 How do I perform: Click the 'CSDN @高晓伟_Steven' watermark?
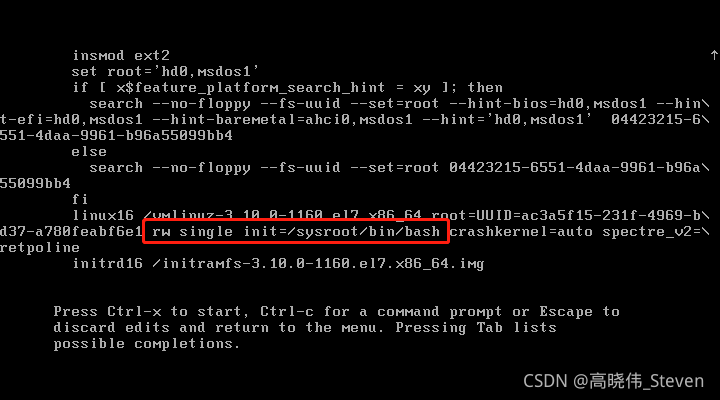pyautogui.click(x=613, y=381)
